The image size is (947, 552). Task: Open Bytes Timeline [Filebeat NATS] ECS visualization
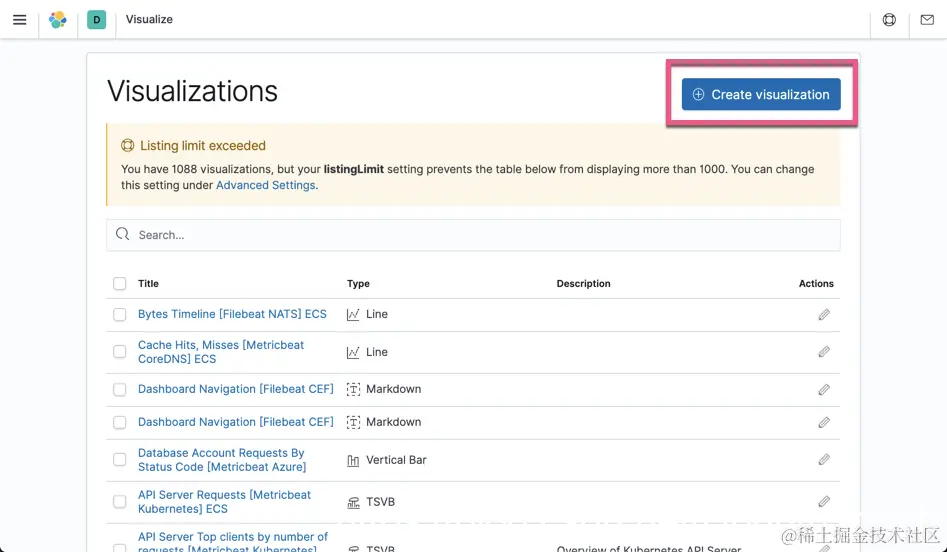pos(232,314)
